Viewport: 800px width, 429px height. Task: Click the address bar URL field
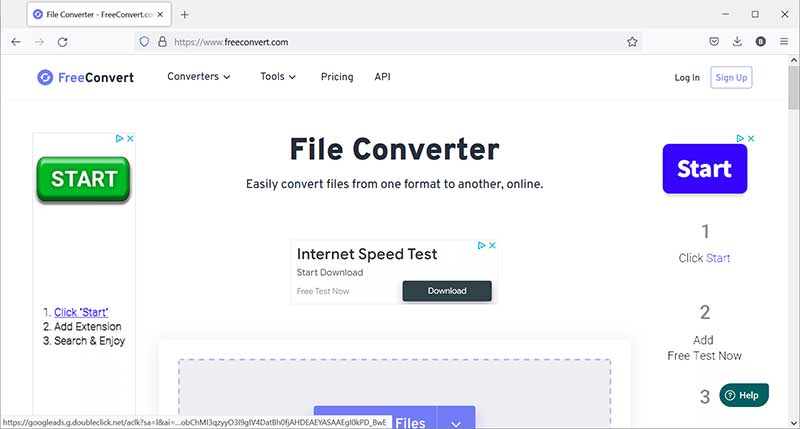pyautogui.click(x=388, y=42)
